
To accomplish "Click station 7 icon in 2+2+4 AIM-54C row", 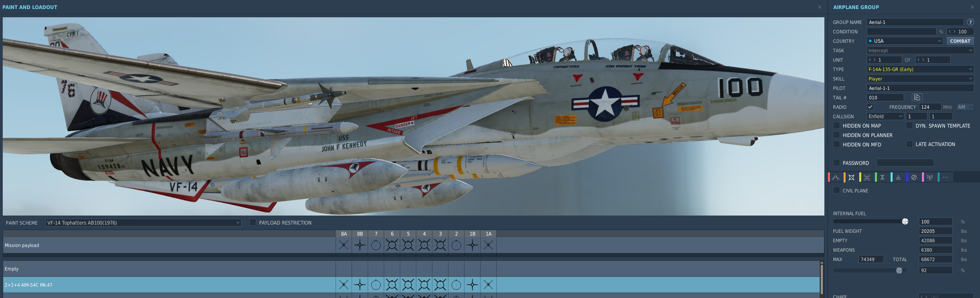I will pos(376,285).
